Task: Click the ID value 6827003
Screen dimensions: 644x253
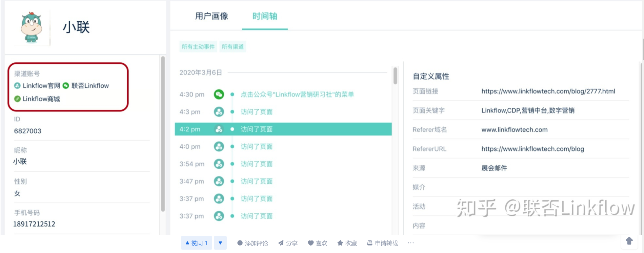Action: [x=28, y=131]
